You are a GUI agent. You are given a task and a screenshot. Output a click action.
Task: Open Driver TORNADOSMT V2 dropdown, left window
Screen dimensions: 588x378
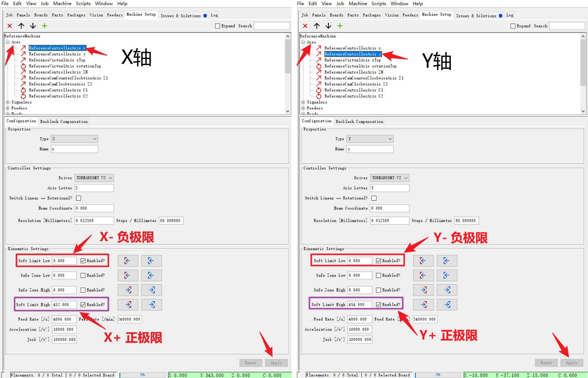pyautogui.click(x=94, y=178)
